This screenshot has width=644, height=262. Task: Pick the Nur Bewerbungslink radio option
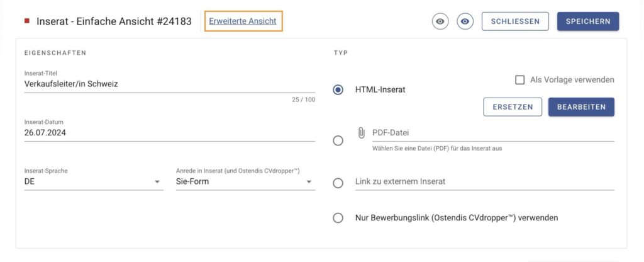pos(338,218)
